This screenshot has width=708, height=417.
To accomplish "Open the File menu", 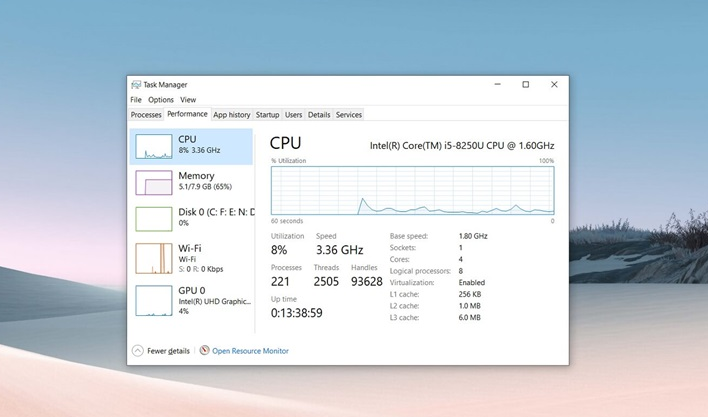I will click(x=136, y=100).
